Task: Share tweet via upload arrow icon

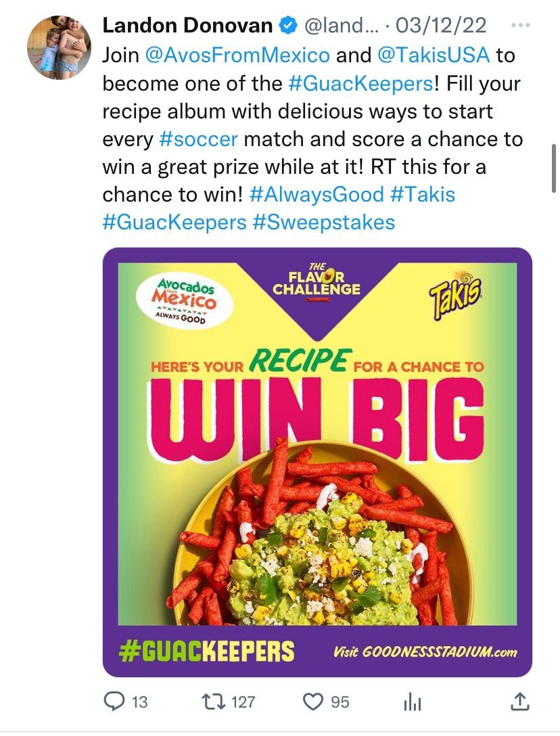Action: click(519, 701)
